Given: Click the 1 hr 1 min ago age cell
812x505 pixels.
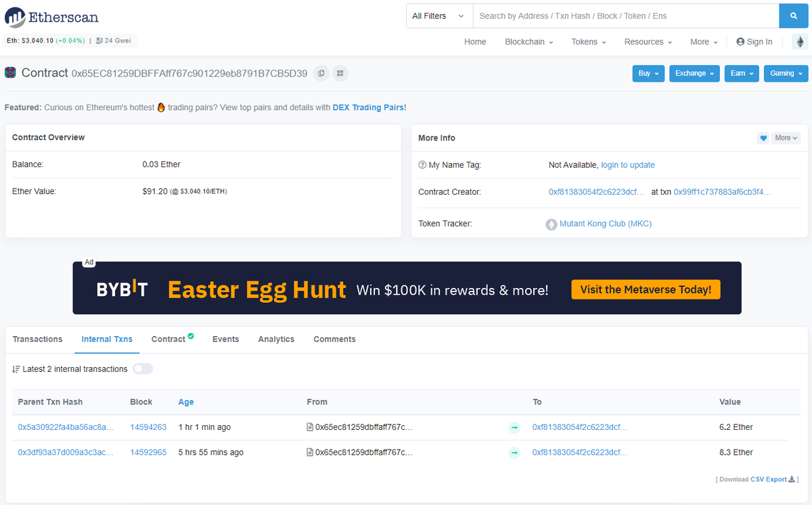Looking at the screenshot, I should pos(204,427).
